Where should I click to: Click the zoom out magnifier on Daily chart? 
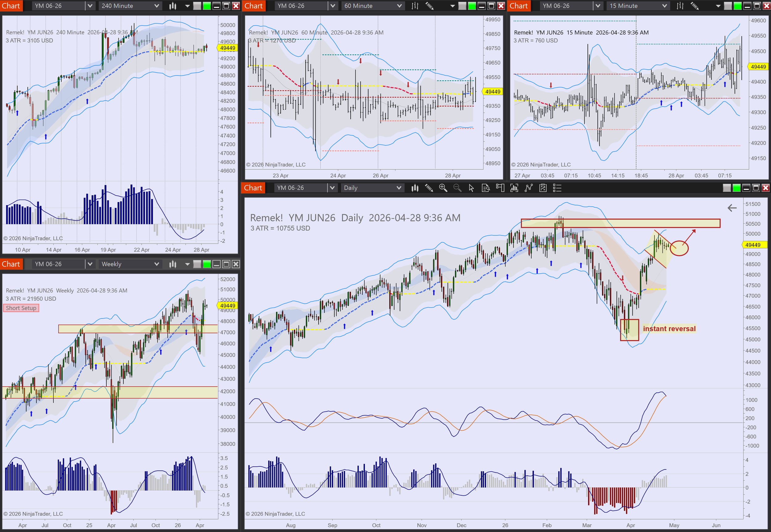click(457, 188)
